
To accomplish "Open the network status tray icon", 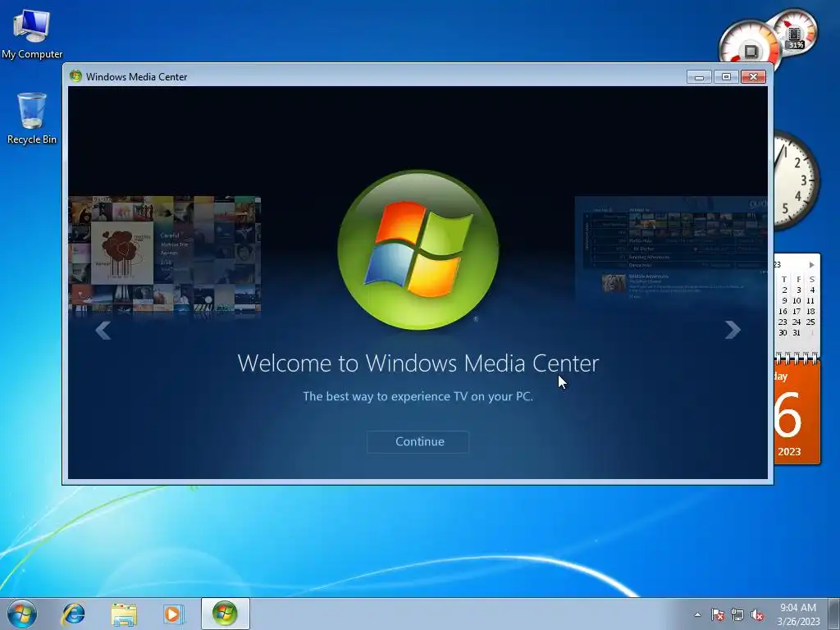I will (x=737, y=614).
